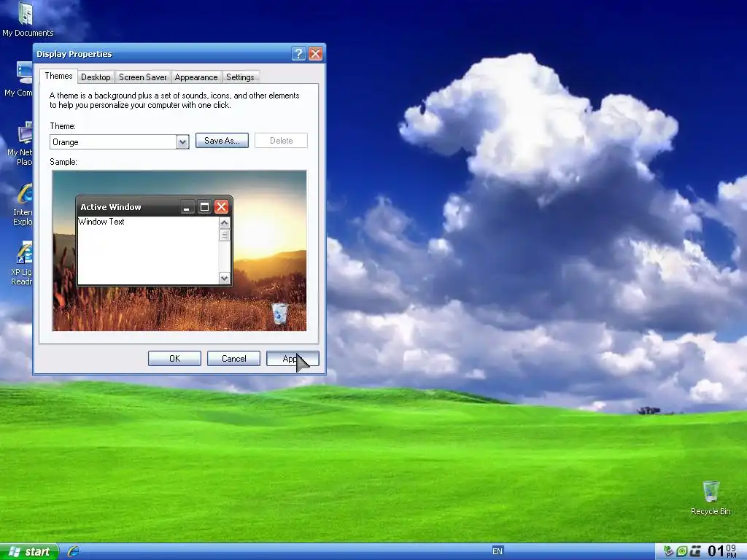The image size is (747, 560).
Task: Switch to the Screen Saver tab
Action: (142, 77)
